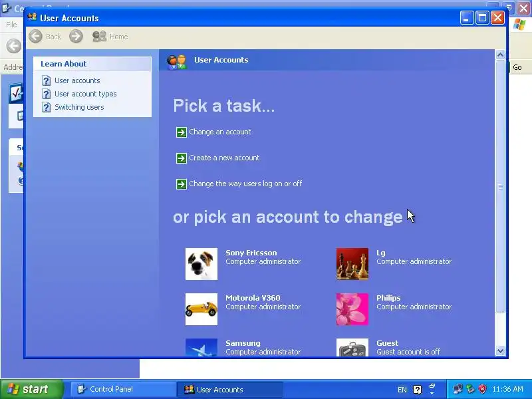Screen dimensions: 532x399
Task: Click the Go button in Control Panel address bar
Action: (x=517, y=67)
